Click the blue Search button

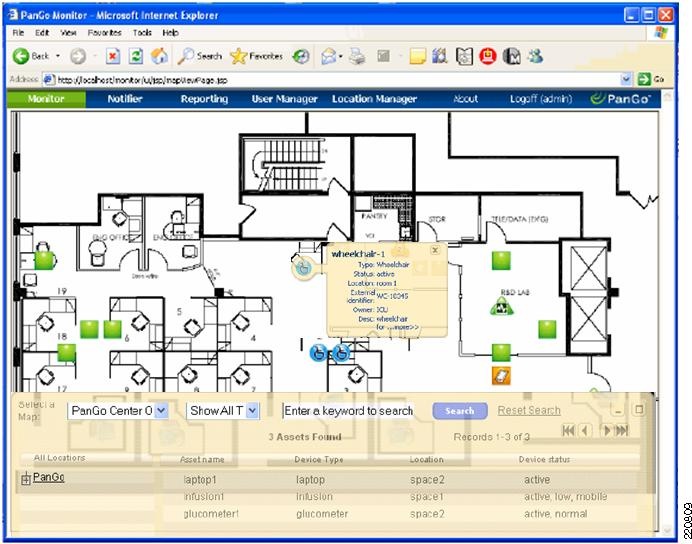coord(460,411)
